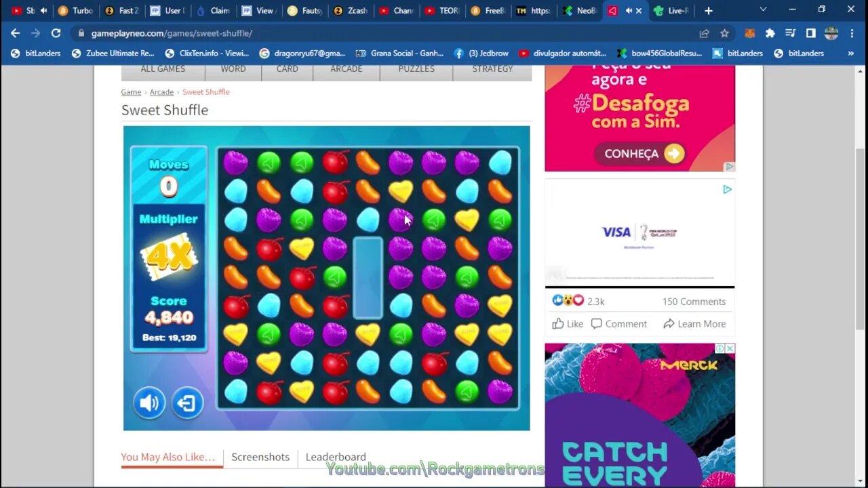Toggle the browser side panel
The image size is (868, 488).
pyautogui.click(x=811, y=33)
